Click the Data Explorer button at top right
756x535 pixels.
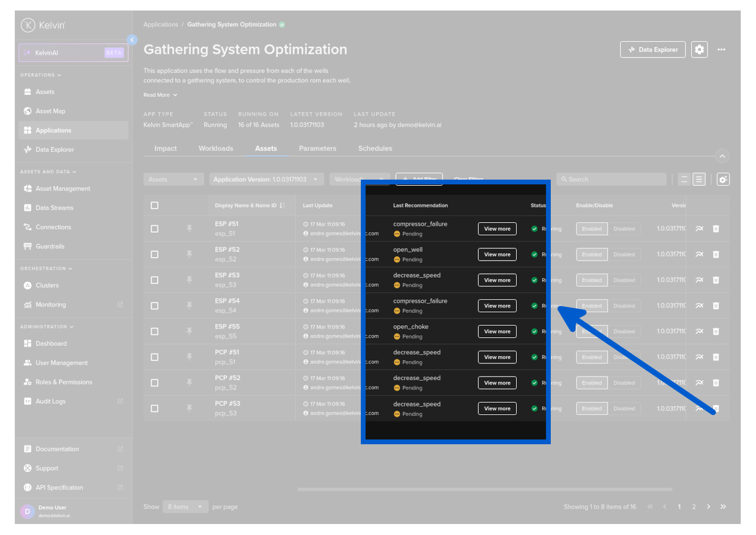click(652, 50)
